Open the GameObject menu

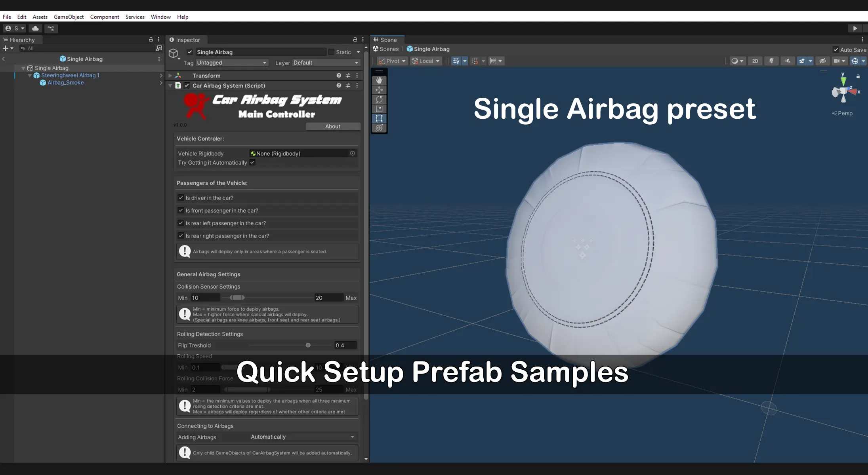pos(69,17)
